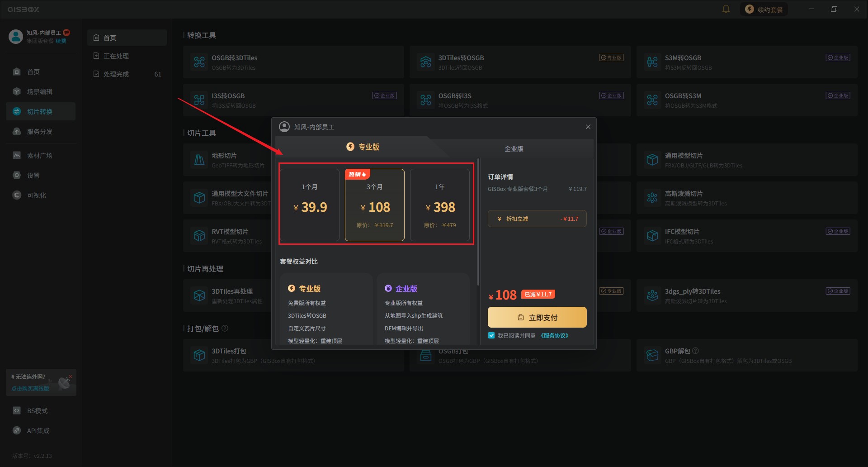Open API集成 in the sidebar
868x467 pixels.
click(x=41, y=430)
